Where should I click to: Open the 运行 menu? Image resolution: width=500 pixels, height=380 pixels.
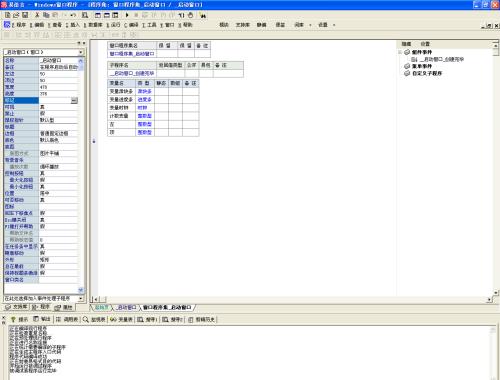tap(113, 25)
